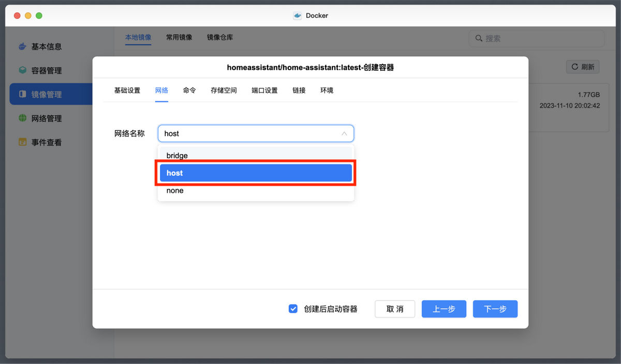Choose host from network list
Viewport: 621px width, 364px height.
click(x=256, y=173)
